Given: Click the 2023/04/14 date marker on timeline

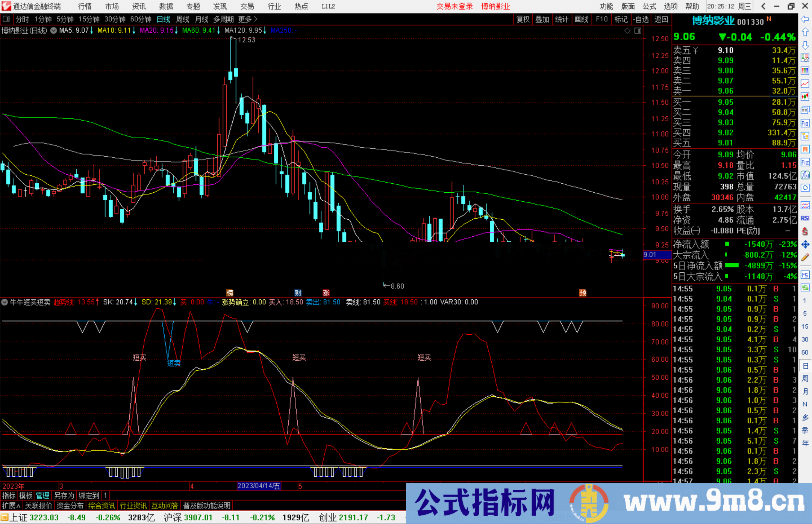Looking at the screenshot, I should [x=259, y=486].
